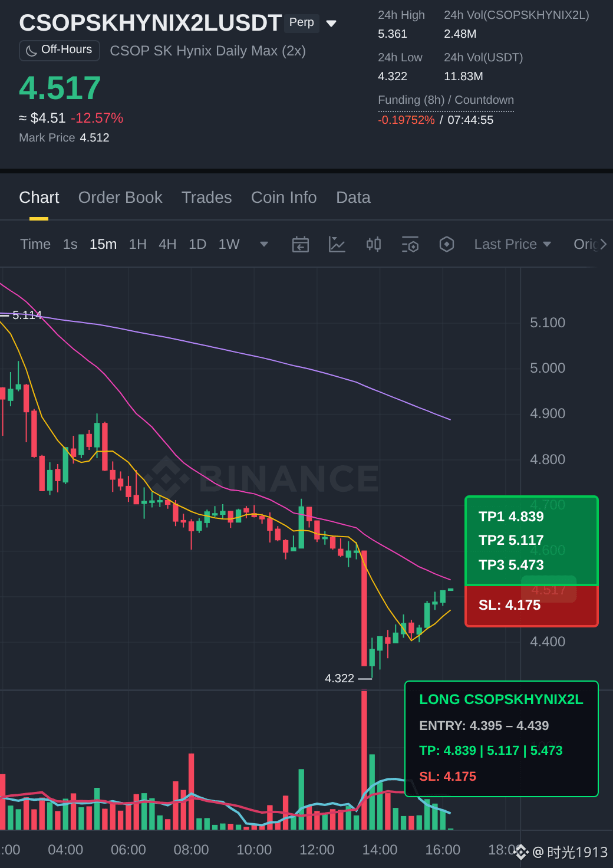This screenshot has height=868, width=613.
Task: Tap the Funding (8h) / Countdown label
Action: pos(446,100)
